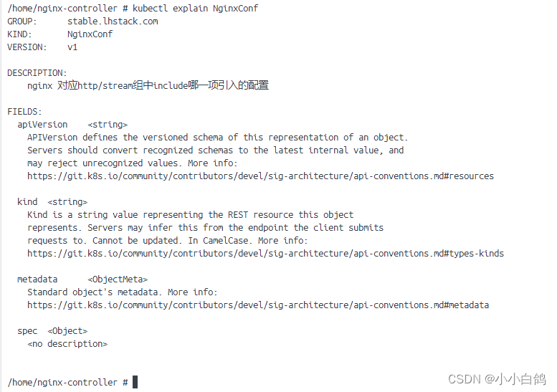Image resolution: width=557 pixels, height=392 pixels.
Task: Click the CSDN watermark text
Action: point(497,379)
